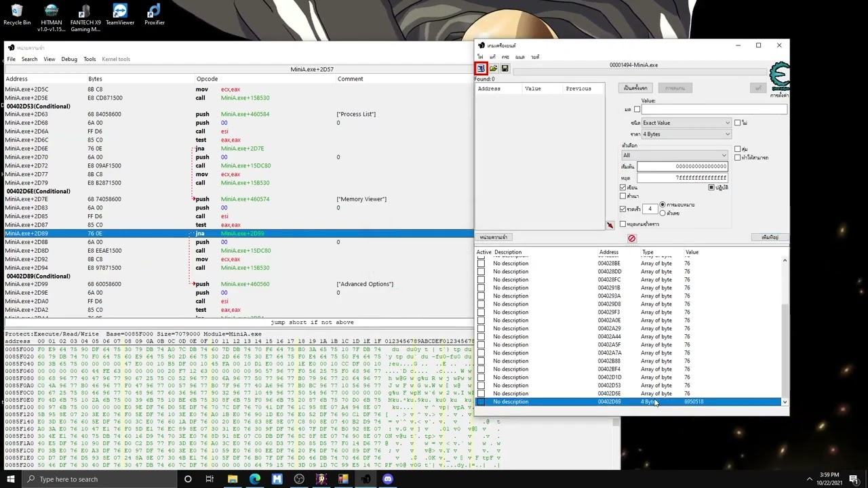The image size is (868, 488).
Task: Click the red circle clear list icon
Action: pos(631,238)
